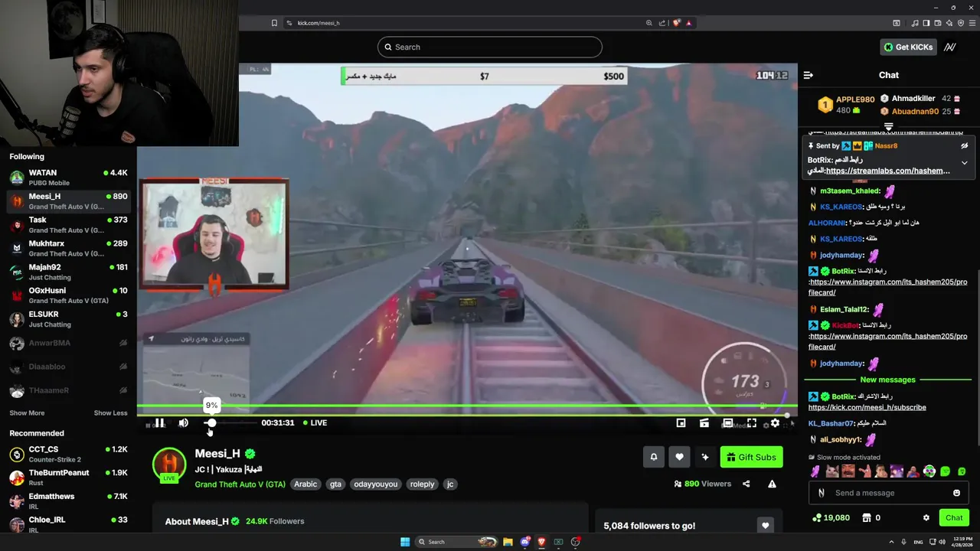980x551 pixels.
Task: Select the Arabic tag
Action: click(305, 484)
